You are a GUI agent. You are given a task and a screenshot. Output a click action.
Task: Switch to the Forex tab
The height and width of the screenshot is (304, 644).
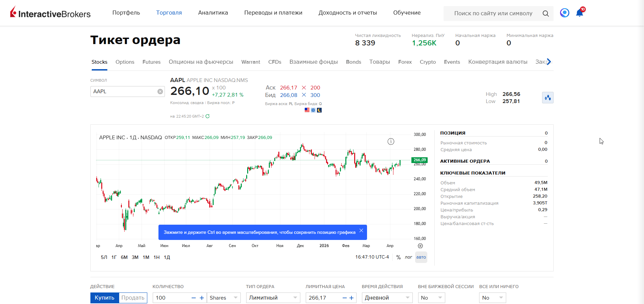(405, 62)
